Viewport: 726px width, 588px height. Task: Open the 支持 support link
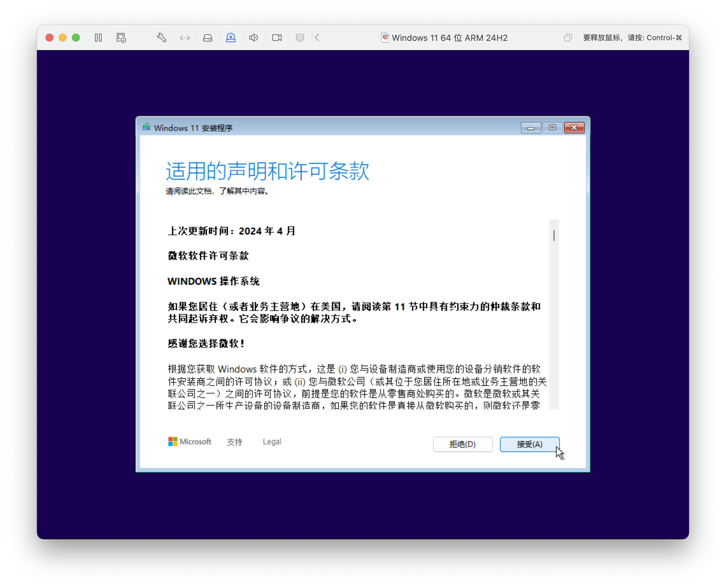tap(234, 442)
